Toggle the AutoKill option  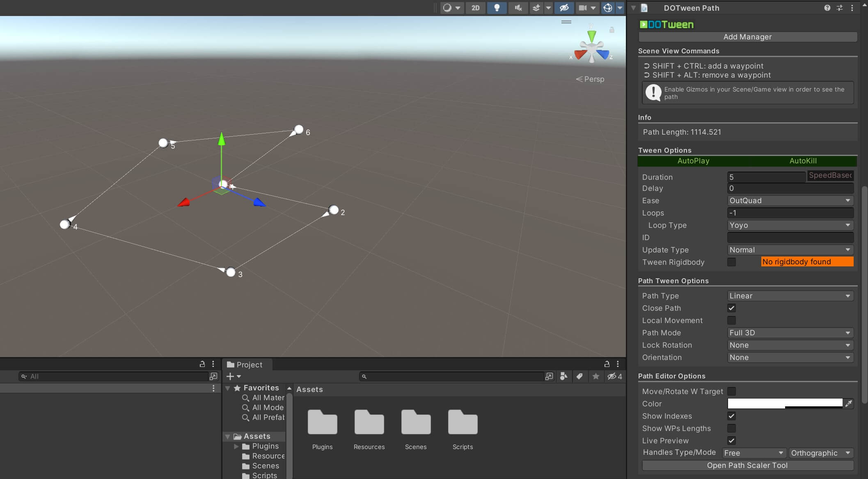[803, 161]
